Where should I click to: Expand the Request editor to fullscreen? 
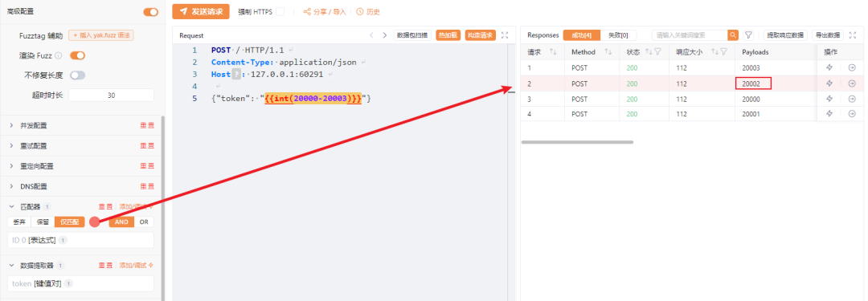pyautogui.click(x=504, y=35)
